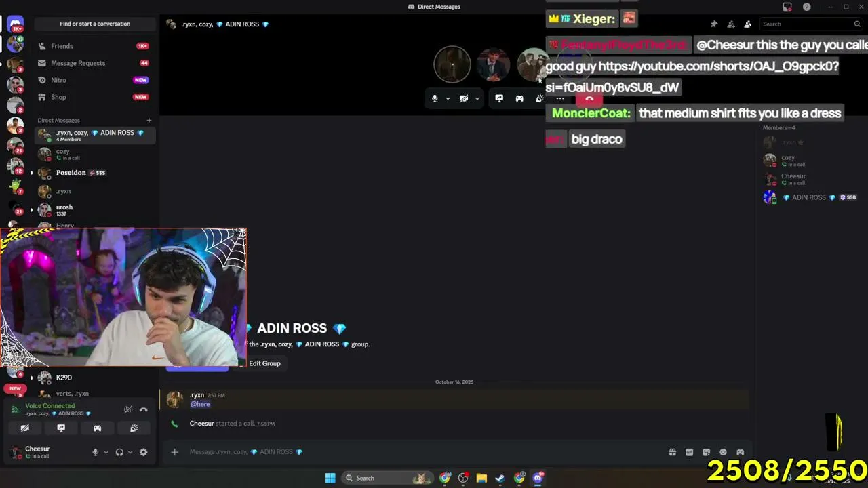868x488 pixels.
Task: Open pinned messages
Action: [x=714, y=24]
